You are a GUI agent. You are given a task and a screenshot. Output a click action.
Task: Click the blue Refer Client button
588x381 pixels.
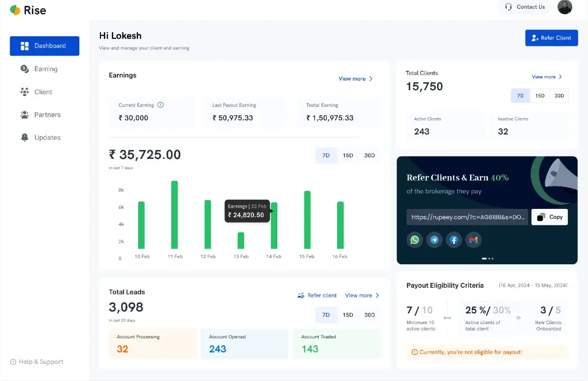tap(552, 38)
